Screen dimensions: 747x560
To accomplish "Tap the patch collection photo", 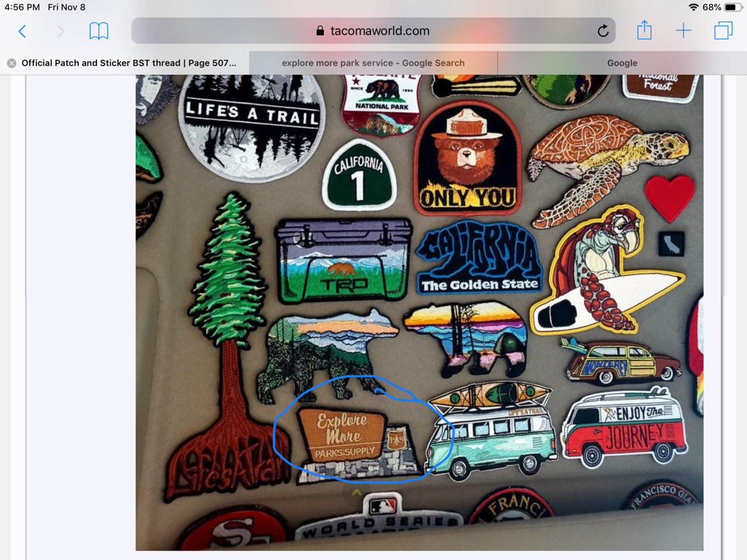I will (419, 313).
